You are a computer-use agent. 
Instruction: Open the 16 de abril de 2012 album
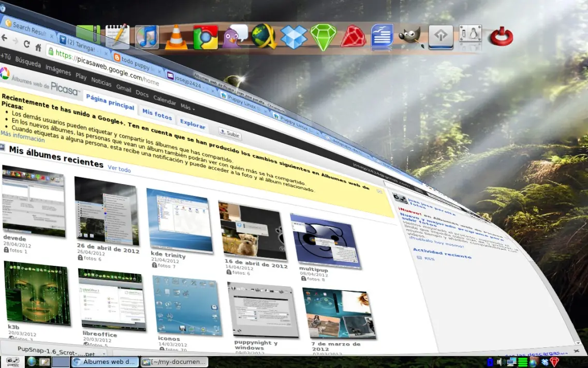point(253,231)
